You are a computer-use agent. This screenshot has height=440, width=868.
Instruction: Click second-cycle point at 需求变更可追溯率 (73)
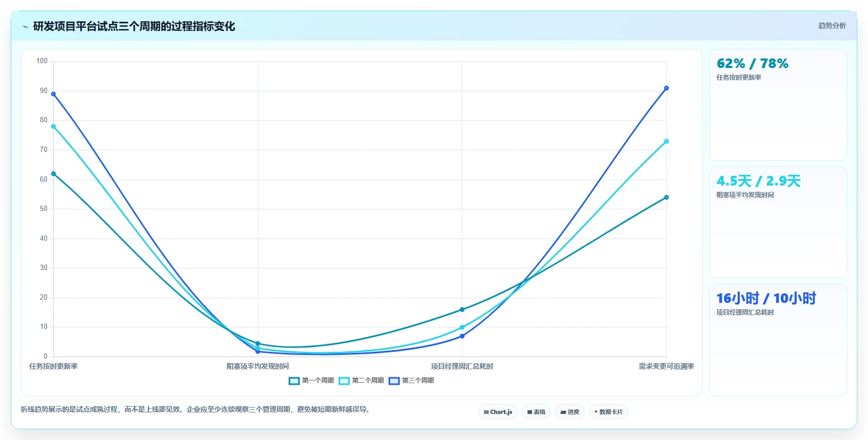point(667,141)
